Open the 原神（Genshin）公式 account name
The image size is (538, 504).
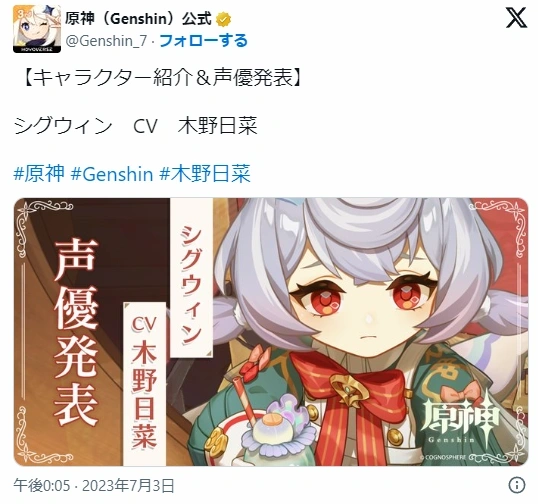click(x=138, y=19)
